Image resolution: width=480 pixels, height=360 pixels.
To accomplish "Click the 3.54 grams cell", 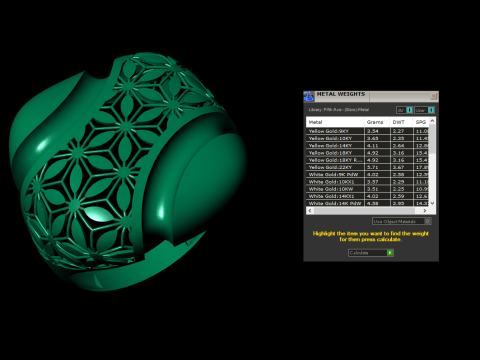I will (x=377, y=131).
